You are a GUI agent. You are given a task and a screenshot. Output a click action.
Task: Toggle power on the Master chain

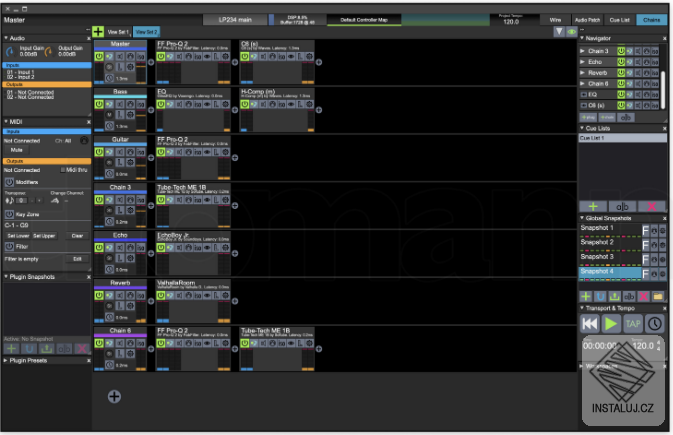[99, 57]
